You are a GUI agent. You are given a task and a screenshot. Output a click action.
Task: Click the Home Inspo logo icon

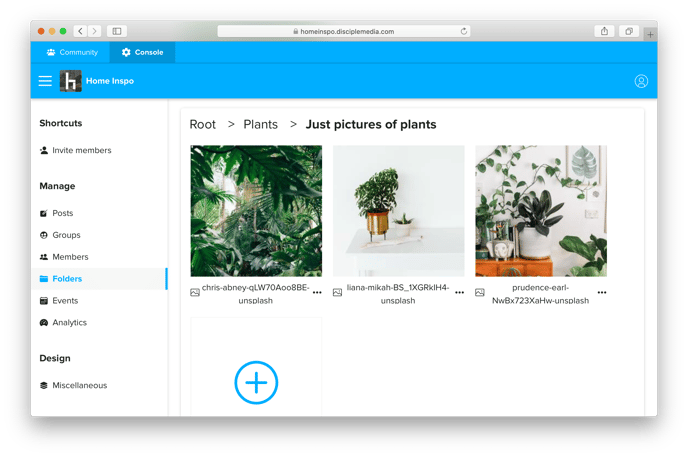(x=71, y=81)
